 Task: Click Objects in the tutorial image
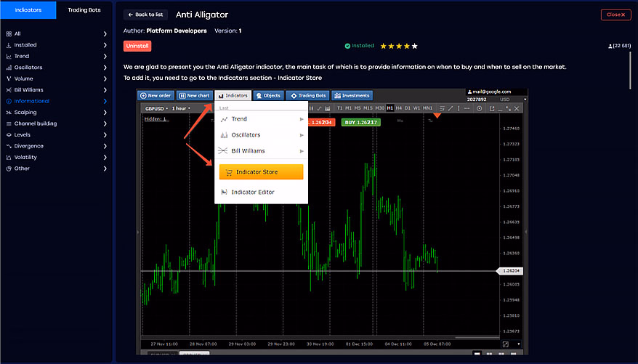pyautogui.click(x=268, y=96)
